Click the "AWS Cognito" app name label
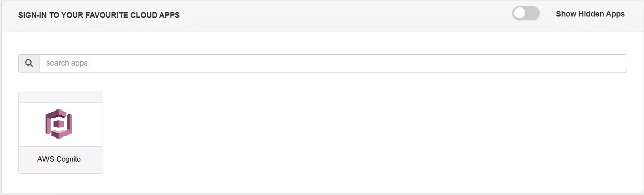 click(x=59, y=159)
